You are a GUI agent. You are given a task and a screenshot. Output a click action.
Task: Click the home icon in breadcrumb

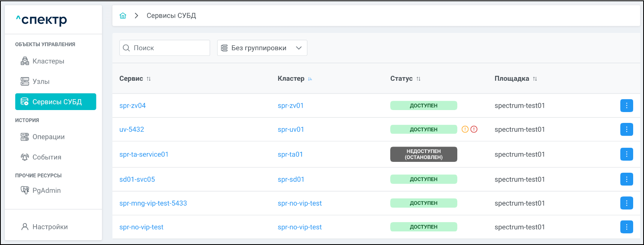[x=123, y=16]
